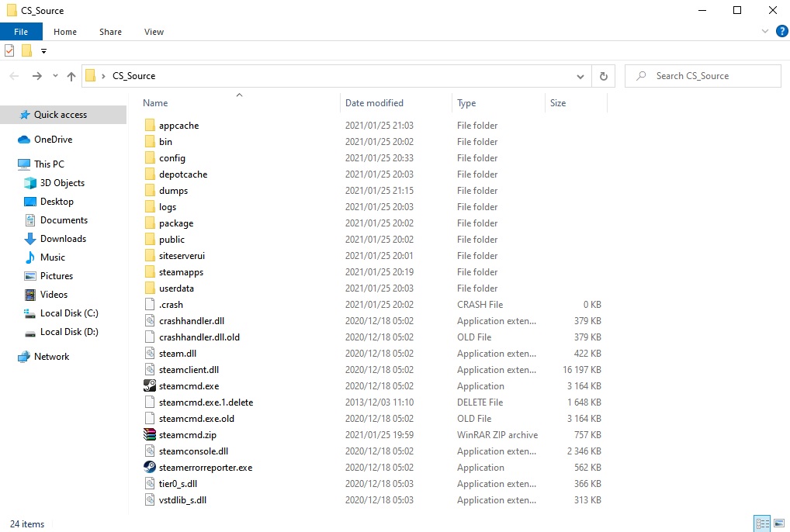This screenshot has width=790, height=532.
Task: Select the logs folder
Action: [168, 207]
